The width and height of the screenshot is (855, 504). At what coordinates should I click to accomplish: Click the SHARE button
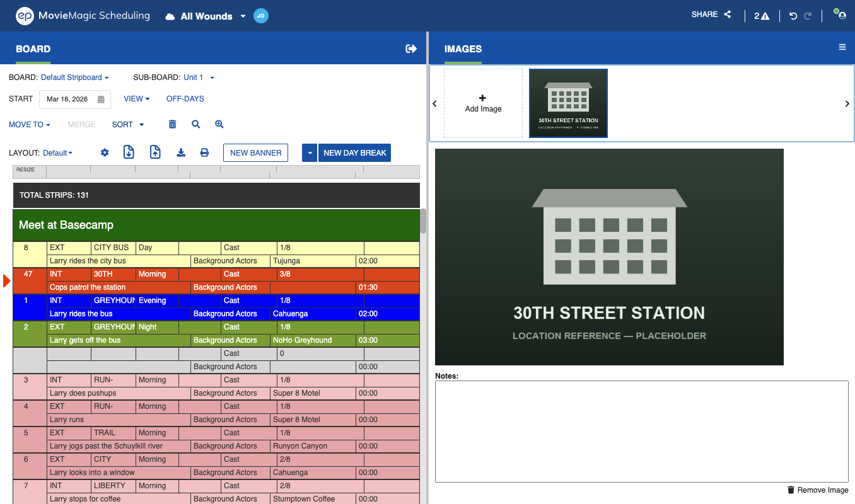(711, 14)
